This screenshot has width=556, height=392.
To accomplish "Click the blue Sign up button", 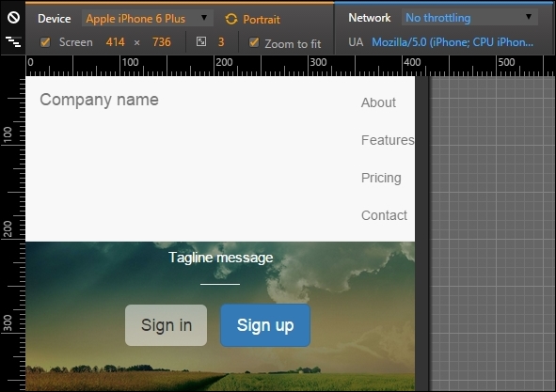I will click(265, 325).
